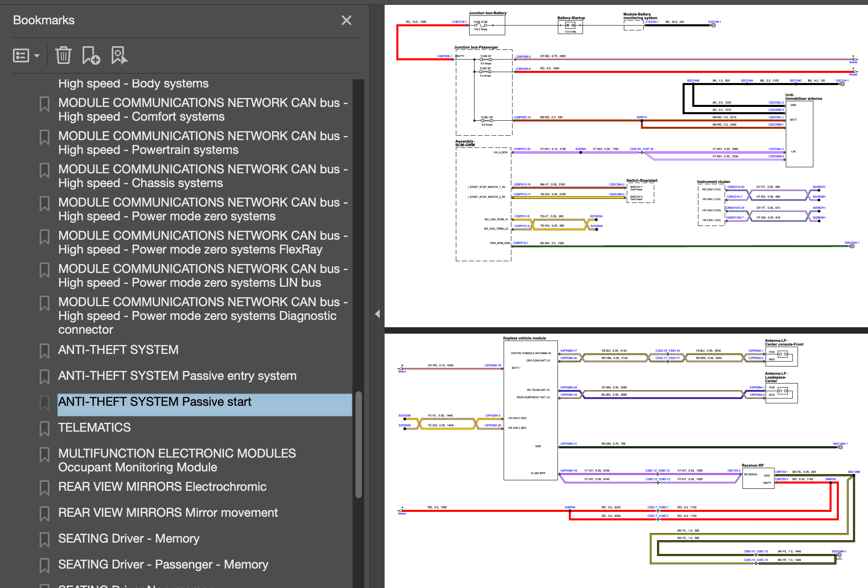Viewport: 868px width, 588px height.
Task: Open ANTI-THEFT SYSTEM Passive entry system bookmark
Action: point(177,376)
